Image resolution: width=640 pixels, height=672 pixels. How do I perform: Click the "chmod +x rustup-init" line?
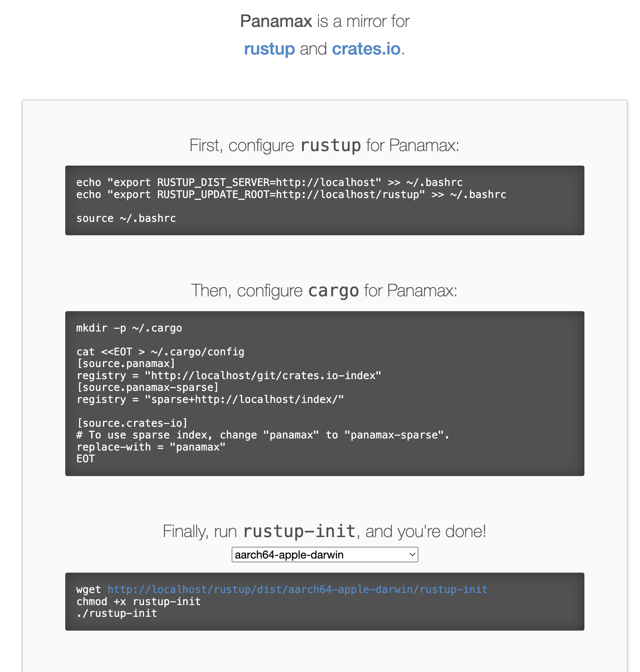coord(138,602)
